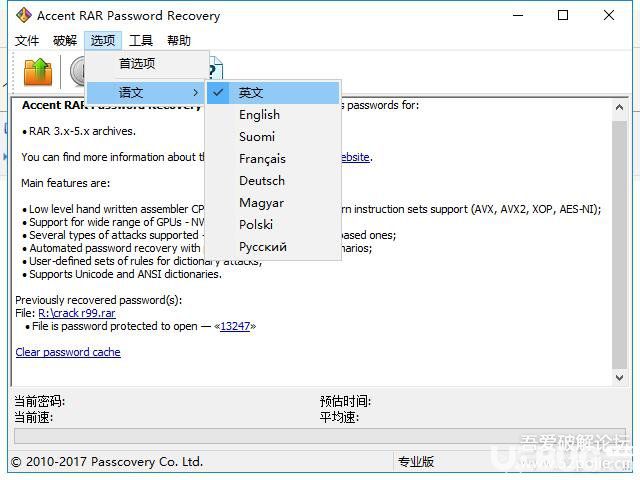The width and height of the screenshot is (640, 480).
Task: Click the 当前密码 label
Action: click(x=40, y=401)
